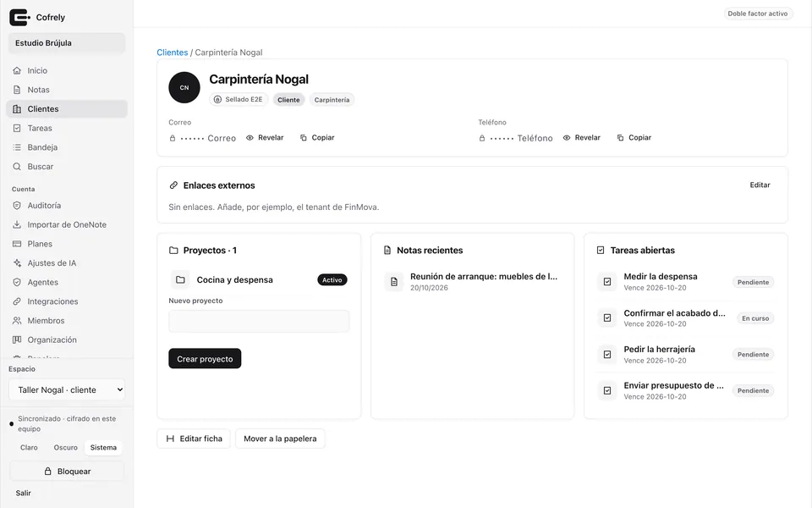This screenshot has width=812, height=508.
Task: Click the Notas recientes document header icon
Action: tap(387, 251)
